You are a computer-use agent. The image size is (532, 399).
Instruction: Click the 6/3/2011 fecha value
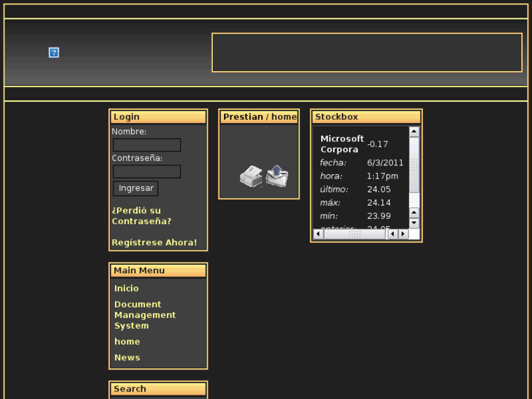pos(385,163)
